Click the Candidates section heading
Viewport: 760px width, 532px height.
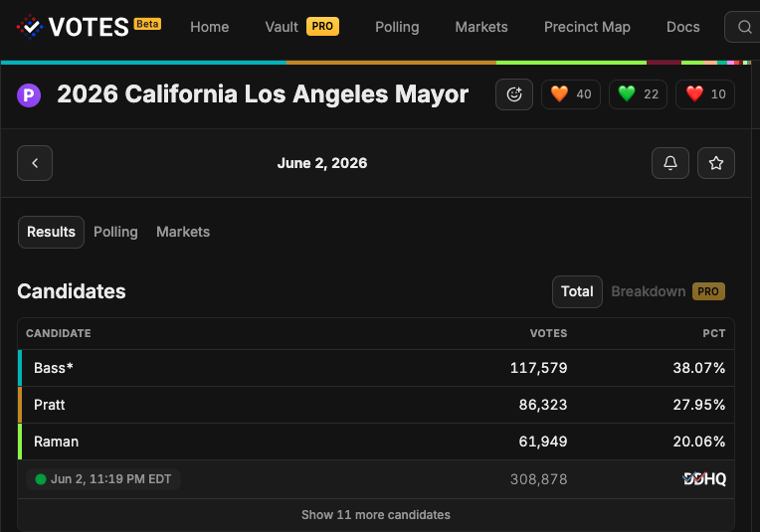click(72, 291)
